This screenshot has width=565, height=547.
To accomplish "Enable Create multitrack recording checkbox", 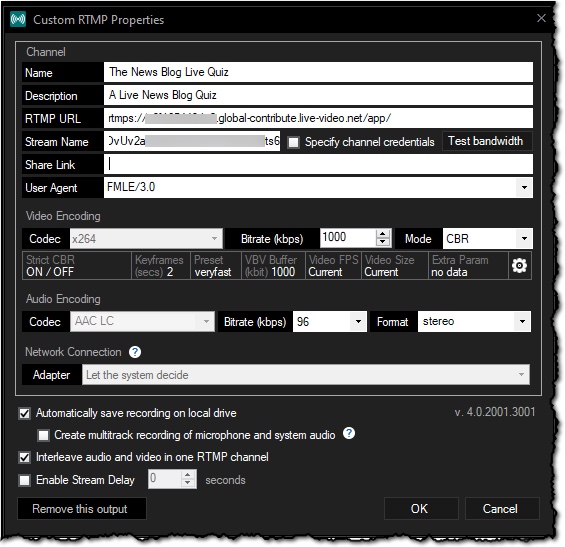I will pyautogui.click(x=43, y=435).
